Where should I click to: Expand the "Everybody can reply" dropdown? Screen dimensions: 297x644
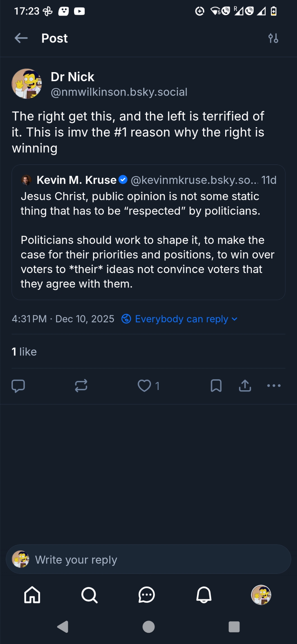click(x=180, y=319)
